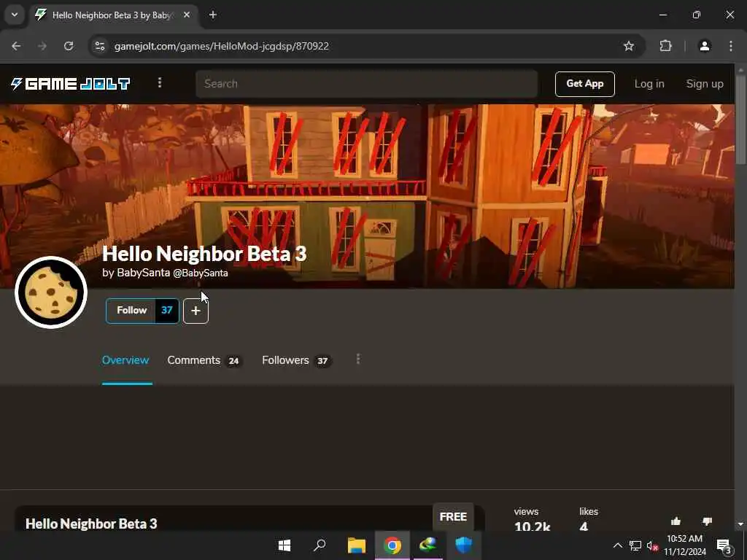Image resolution: width=747 pixels, height=560 pixels.
Task: Click the network status tray icon
Action: (635, 545)
